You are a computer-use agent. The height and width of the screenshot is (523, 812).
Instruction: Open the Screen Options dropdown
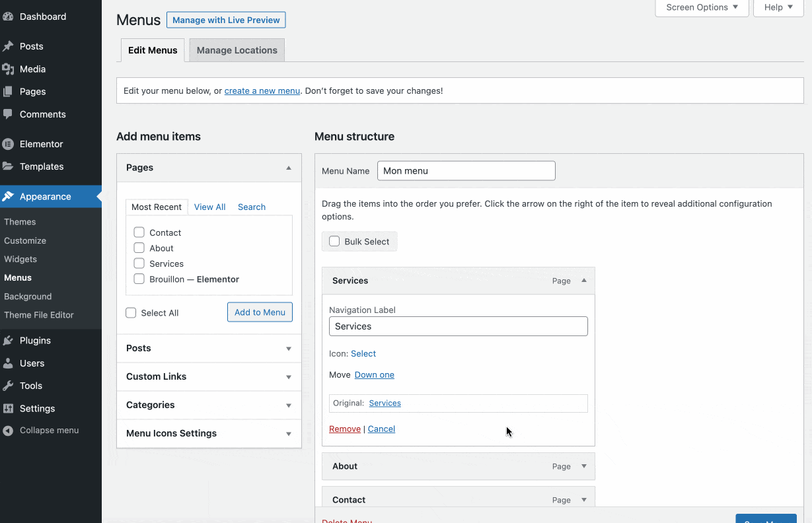[x=702, y=7]
